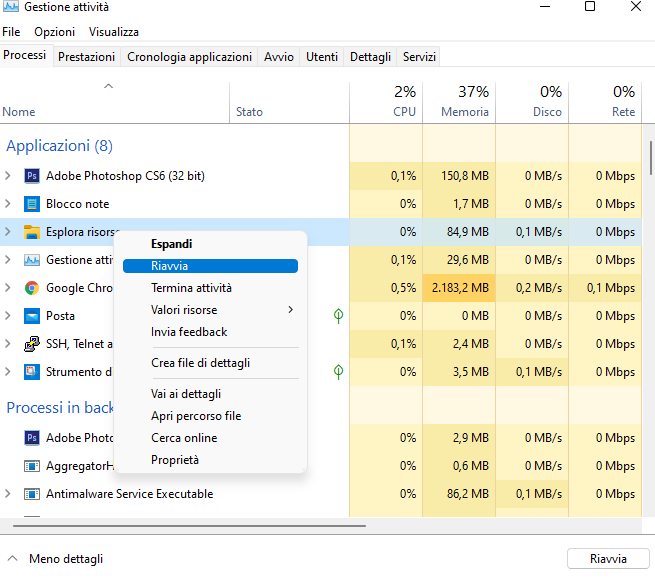Screen dimensions: 655x579
Task: Switch to the Prestazioni tab
Action: coord(86,57)
